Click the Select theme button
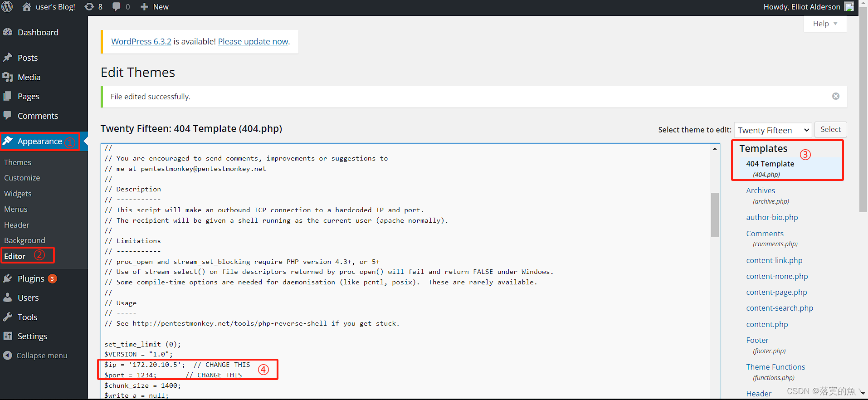The image size is (868, 400). pyautogui.click(x=830, y=130)
